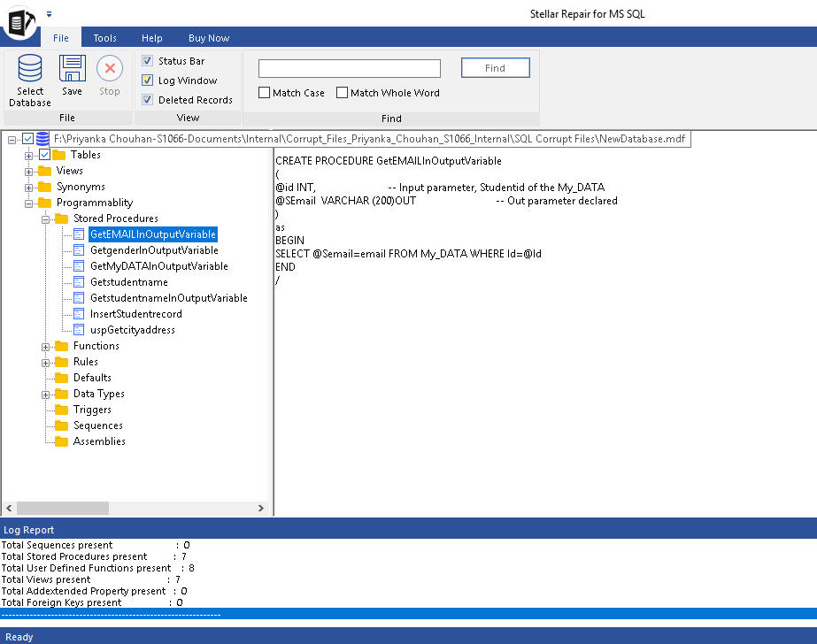Click the Stellar Repair application logo
817x644 pixels.
pos(19,22)
